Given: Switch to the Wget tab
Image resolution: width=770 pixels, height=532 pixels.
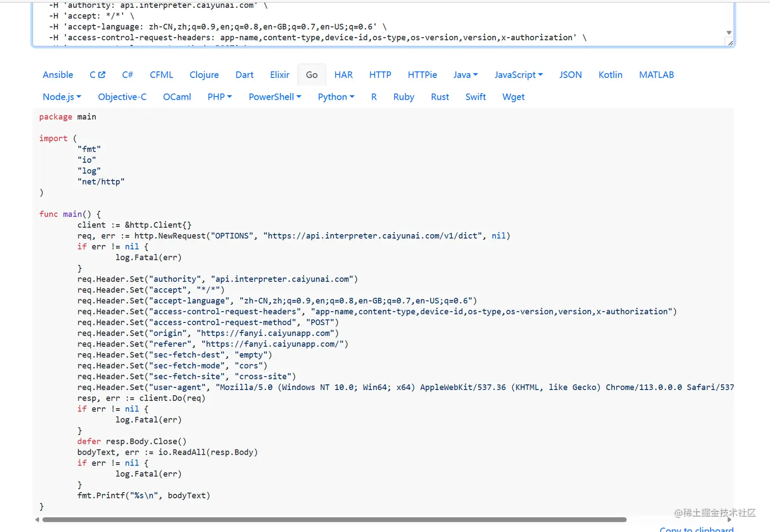Looking at the screenshot, I should (513, 97).
